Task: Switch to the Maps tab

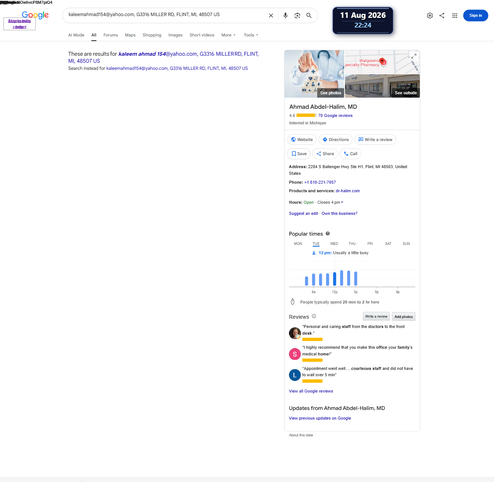Action: (x=130, y=35)
